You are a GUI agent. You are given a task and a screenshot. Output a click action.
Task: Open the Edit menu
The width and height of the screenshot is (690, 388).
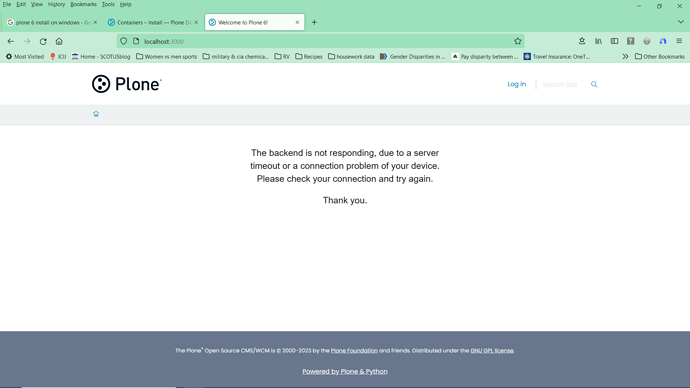point(21,4)
